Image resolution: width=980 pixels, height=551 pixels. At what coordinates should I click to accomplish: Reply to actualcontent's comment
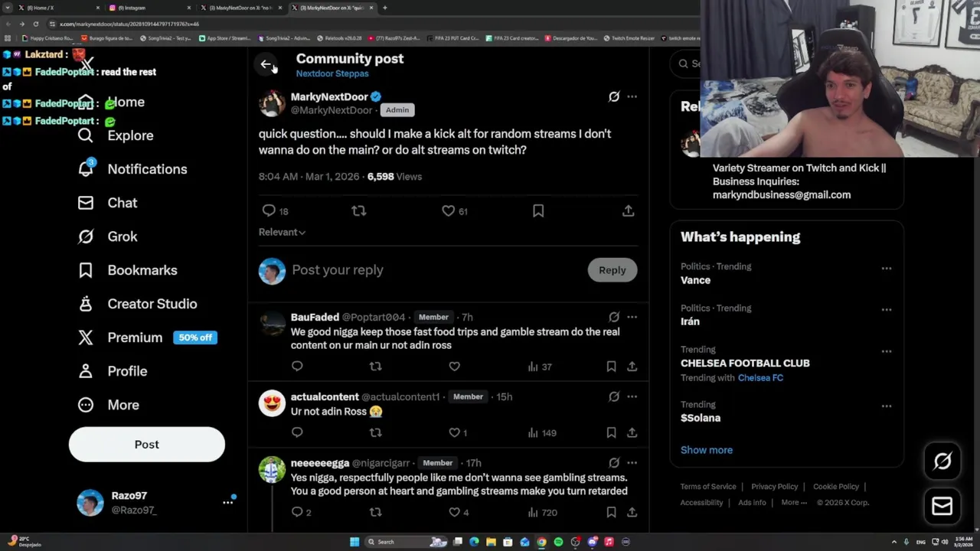click(297, 432)
